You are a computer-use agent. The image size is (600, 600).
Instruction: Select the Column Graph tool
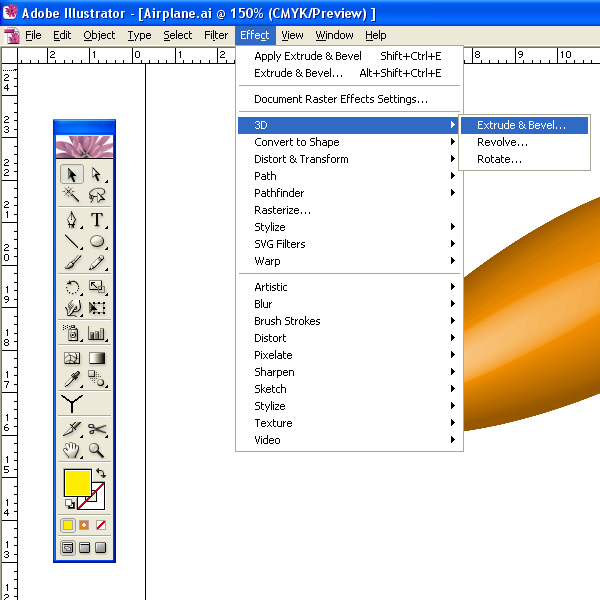tap(97, 333)
